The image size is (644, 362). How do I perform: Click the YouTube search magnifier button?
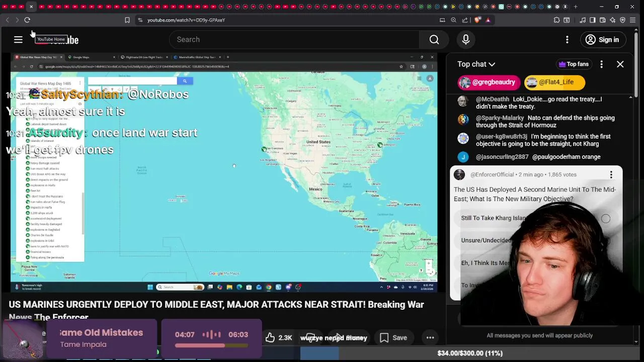coord(434,40)
